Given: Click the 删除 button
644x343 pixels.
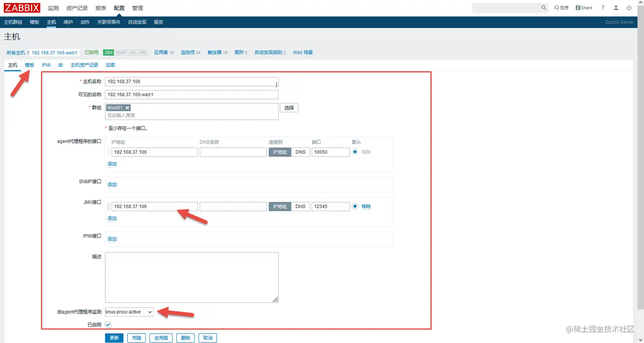Looking at the screenshot, I should click(185, 338).
